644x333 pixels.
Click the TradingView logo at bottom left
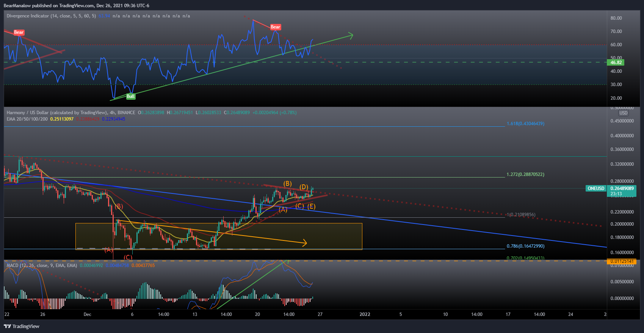pos(22,326)
